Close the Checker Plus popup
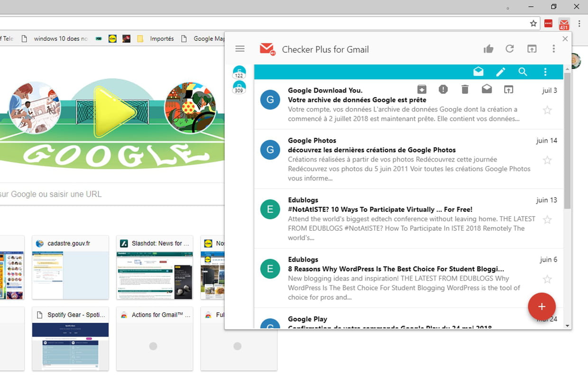 565,39
